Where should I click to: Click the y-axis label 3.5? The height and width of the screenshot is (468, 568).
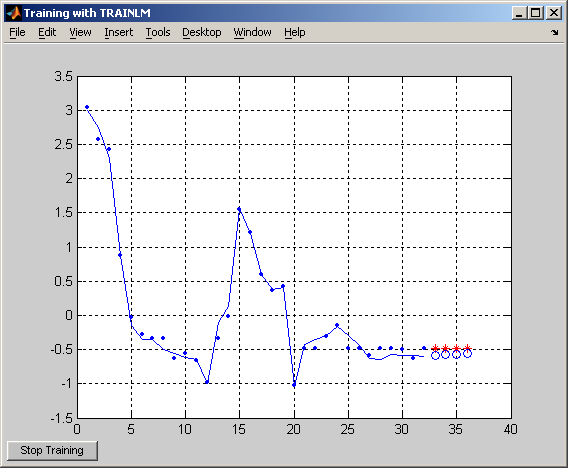pyautogui.click(x=63, y=76)
